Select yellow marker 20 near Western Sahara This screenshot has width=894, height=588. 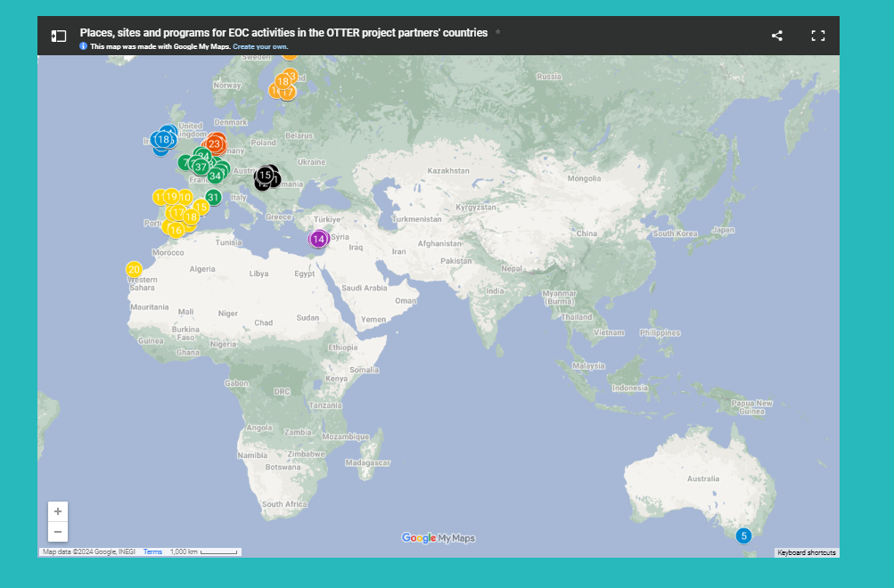pos(134,269)
